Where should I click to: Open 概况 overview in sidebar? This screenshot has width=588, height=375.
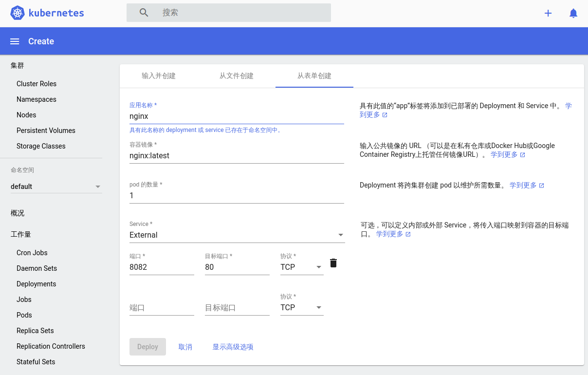(18, 213)
